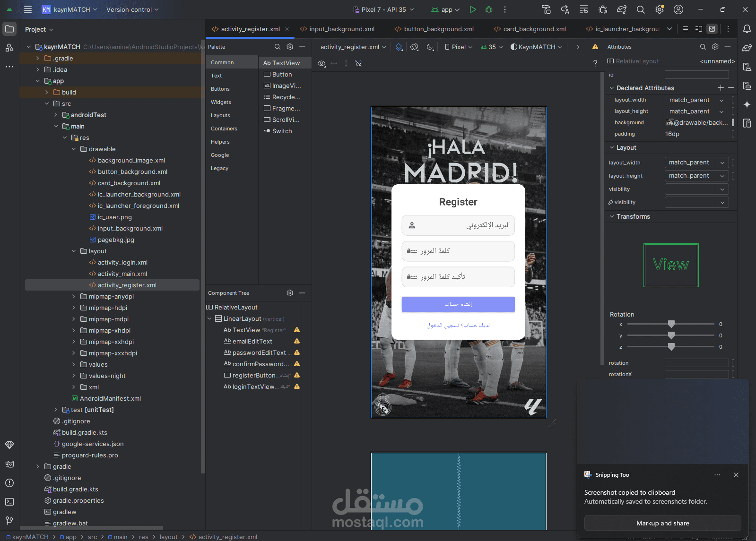Image resolution: width=756 pixels, height=541 pixels.
Task: Expand the .gradle folder
Action: tap(38, 58)
